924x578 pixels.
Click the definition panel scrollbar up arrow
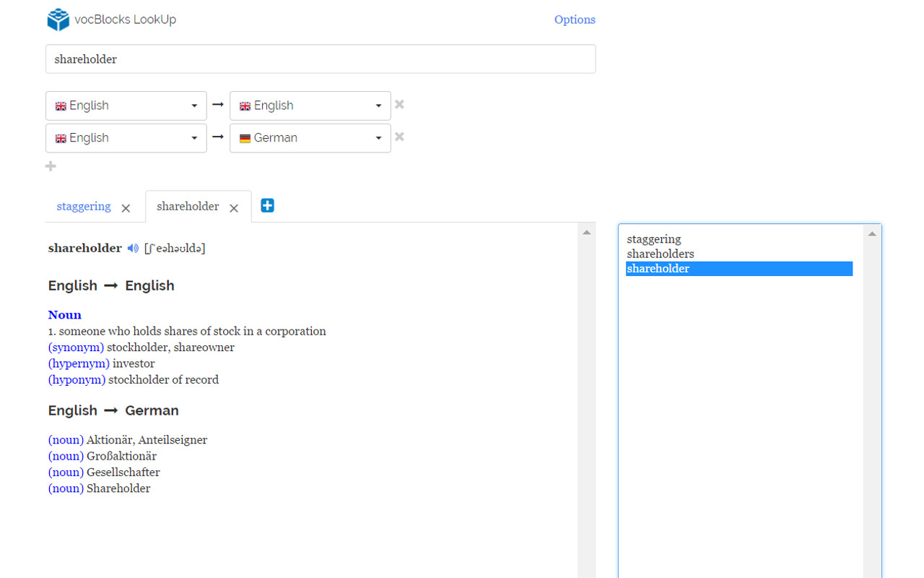(x=587, y=233)
